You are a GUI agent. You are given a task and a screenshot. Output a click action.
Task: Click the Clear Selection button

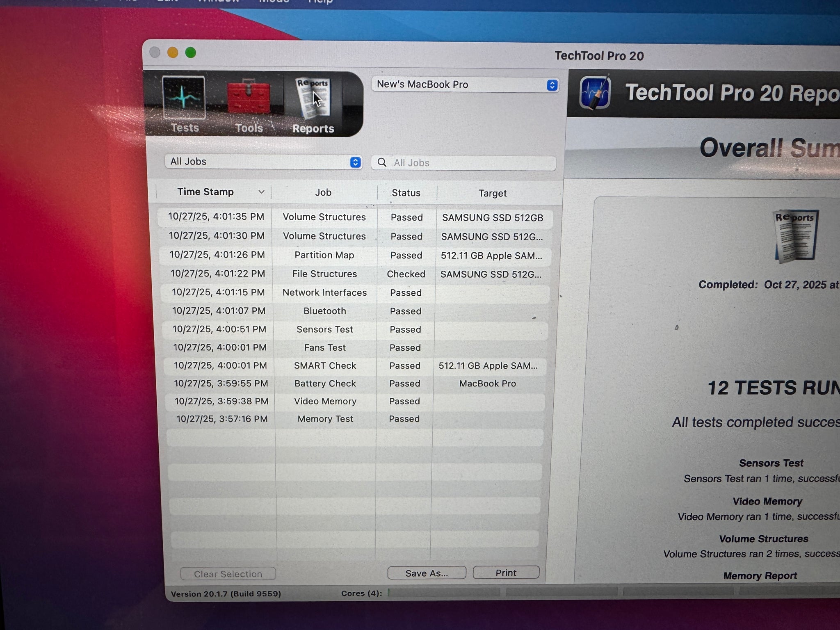tap(228, 574)
